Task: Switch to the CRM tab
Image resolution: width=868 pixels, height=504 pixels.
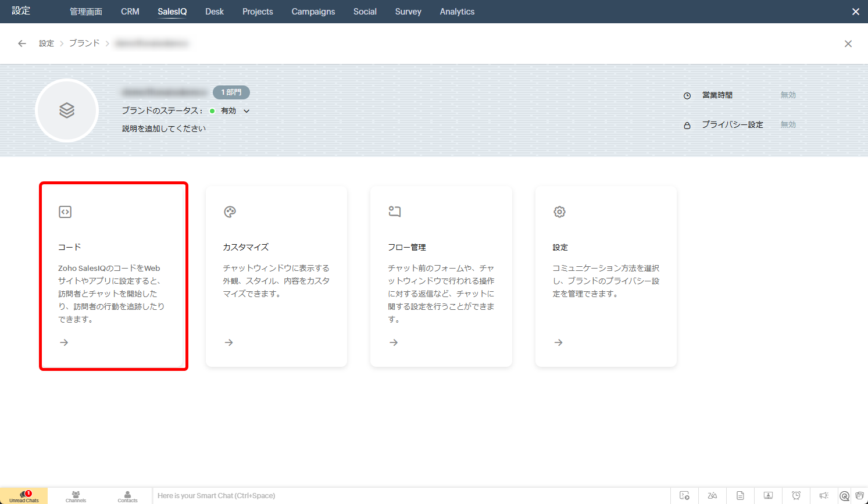Action: pyautogui.click(x=130, y=12)
